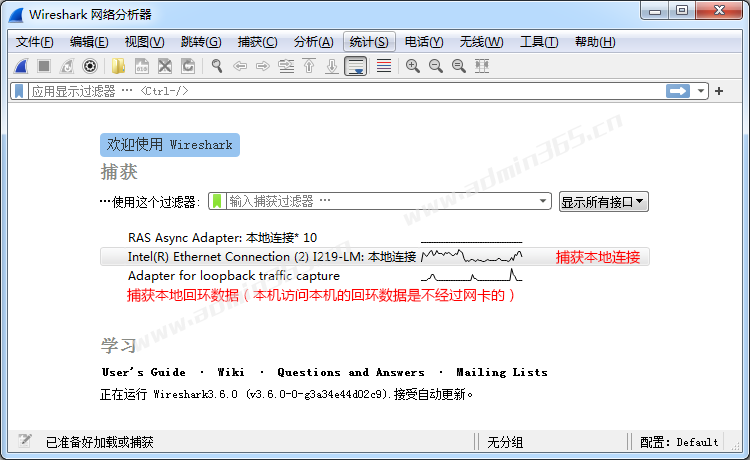Apply the display filter arrow button
Screen dimensions: 750x460
678,91
